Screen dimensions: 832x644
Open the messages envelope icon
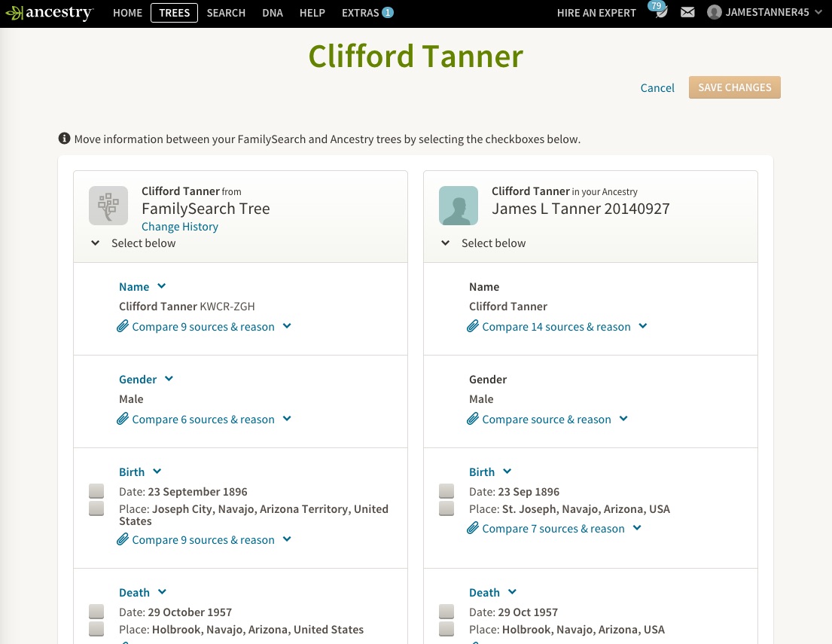687,12
